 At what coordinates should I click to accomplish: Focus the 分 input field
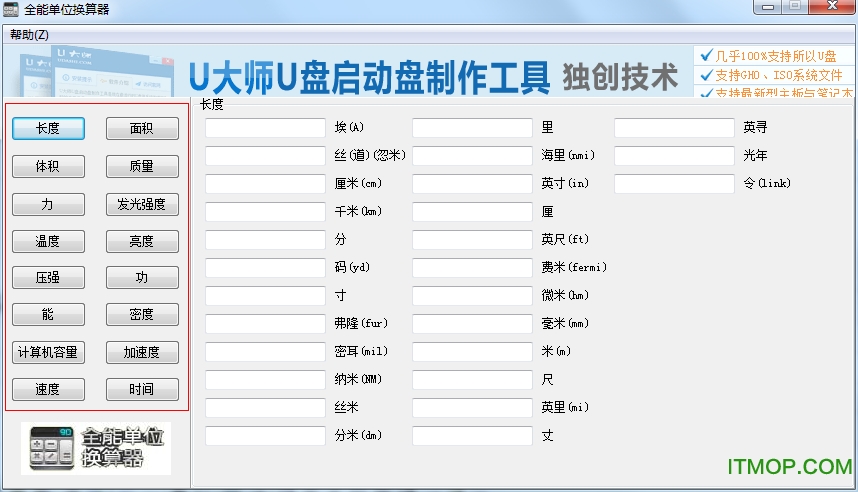click(265, 240)
